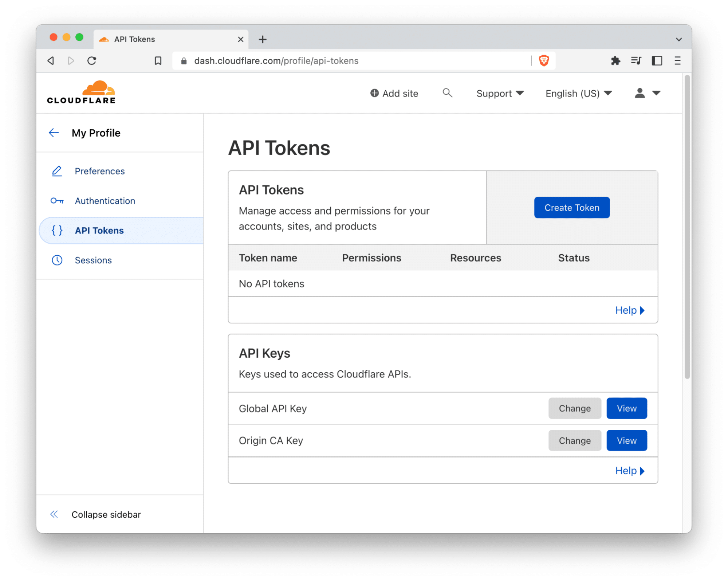Viewport: 728px width, 581px height.
Task: Click the page vertical scrollbar
Action: coord(687,227)
